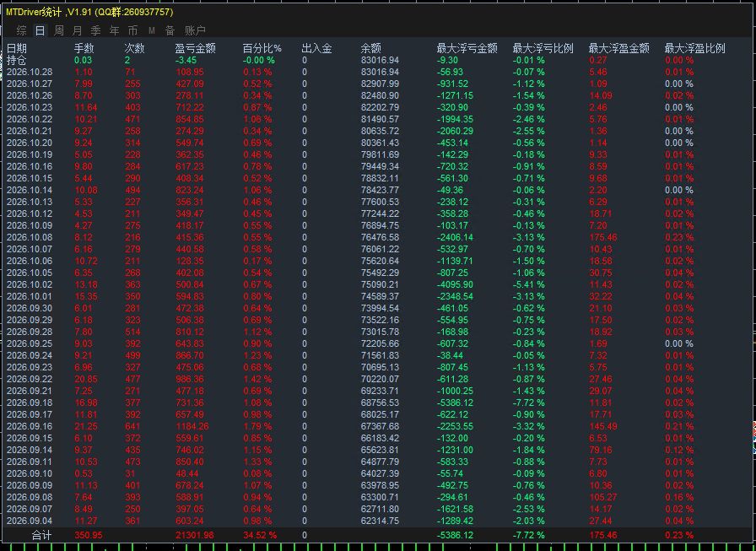Image resolution: width=756 pixels, height=551 pixels.
Task: Open the 账户 account tab
Action: tap(195, 31)
